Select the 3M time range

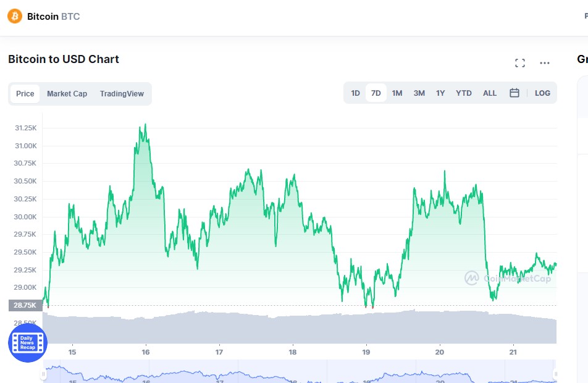point(419,93)
